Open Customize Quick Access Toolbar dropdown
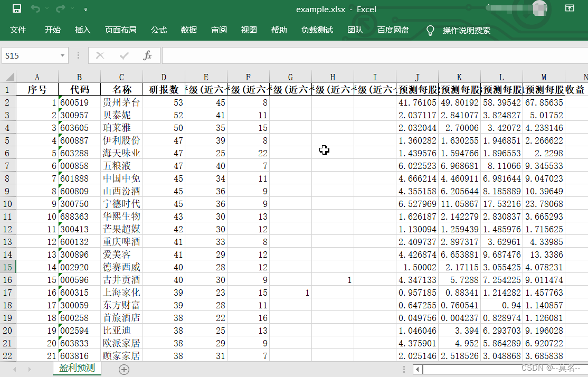 (86, 9)
